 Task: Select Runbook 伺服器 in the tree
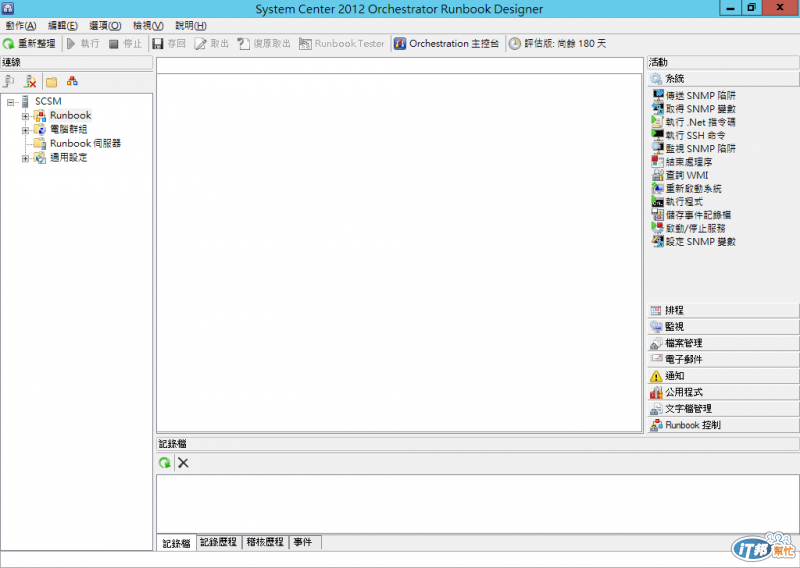85,143
